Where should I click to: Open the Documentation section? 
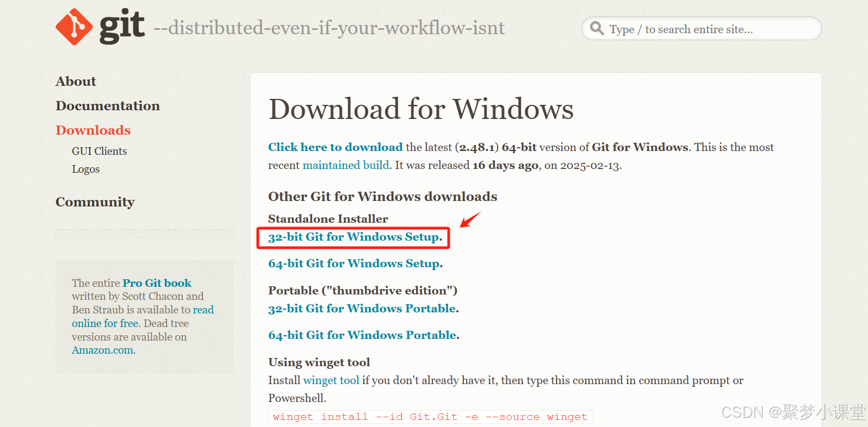click(108, 106)
